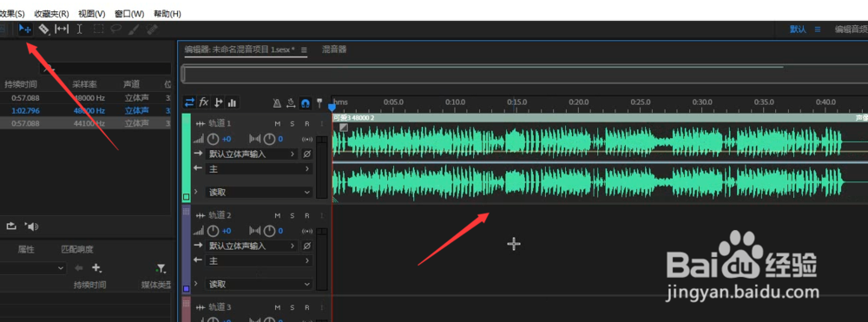
Task: Expand 轨道 1 automation lanes arrow
Action: [196, 192]
